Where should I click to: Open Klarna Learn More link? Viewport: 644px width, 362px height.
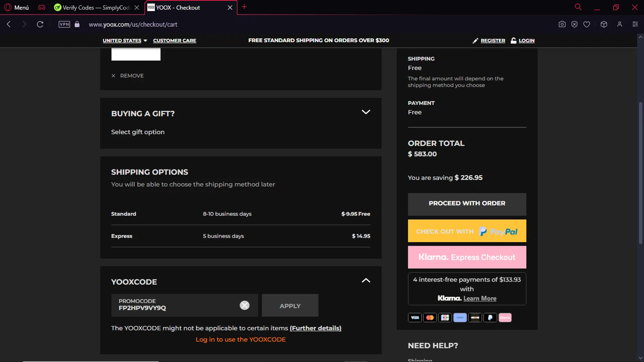(x=480, y=298)
